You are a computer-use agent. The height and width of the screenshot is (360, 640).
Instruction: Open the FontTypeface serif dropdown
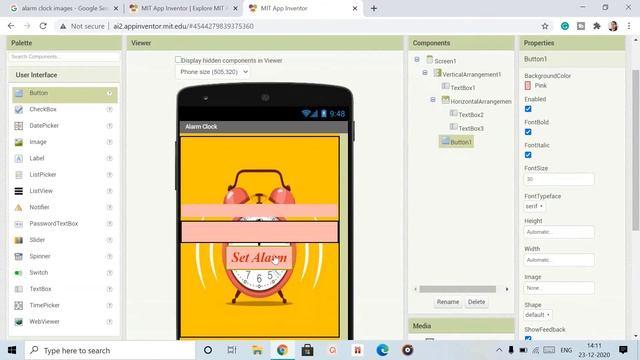click(x=534, y=206)
